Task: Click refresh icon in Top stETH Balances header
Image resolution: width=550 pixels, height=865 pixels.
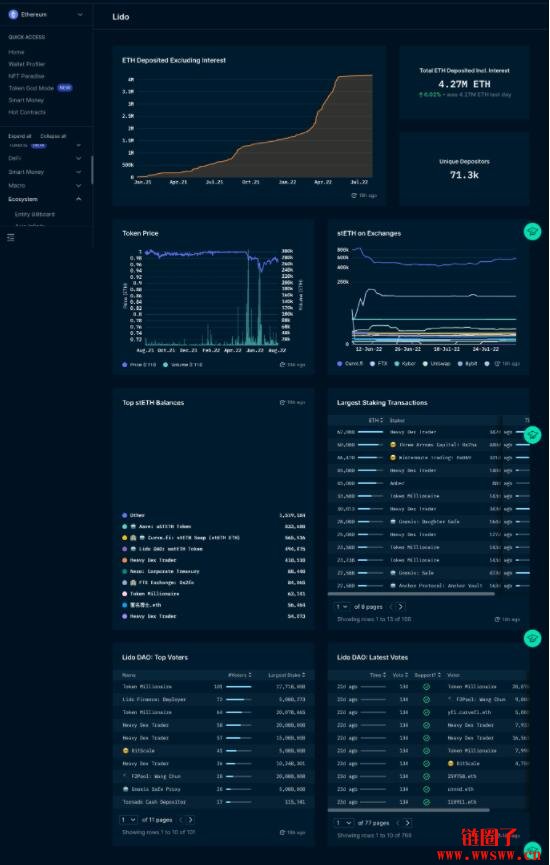Action: [x=282, y=402]
